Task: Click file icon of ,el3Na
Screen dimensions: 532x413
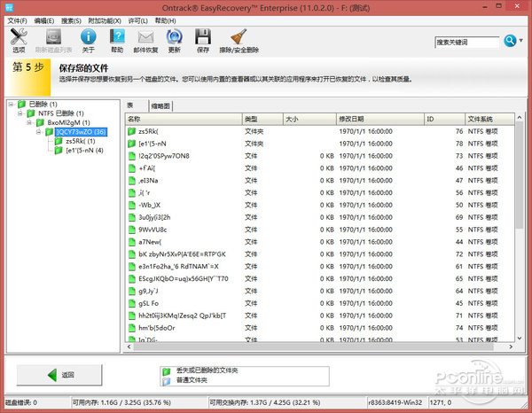Action: (x=132, y=181)
